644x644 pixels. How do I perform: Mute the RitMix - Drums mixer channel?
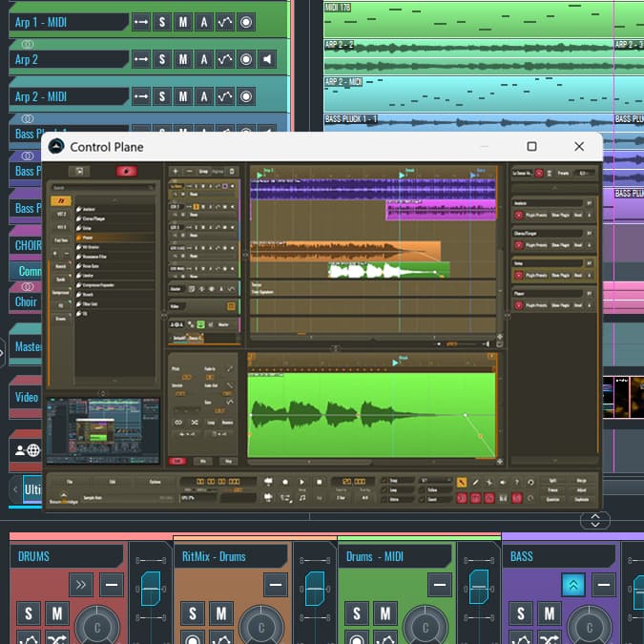[x=221, y=613]
